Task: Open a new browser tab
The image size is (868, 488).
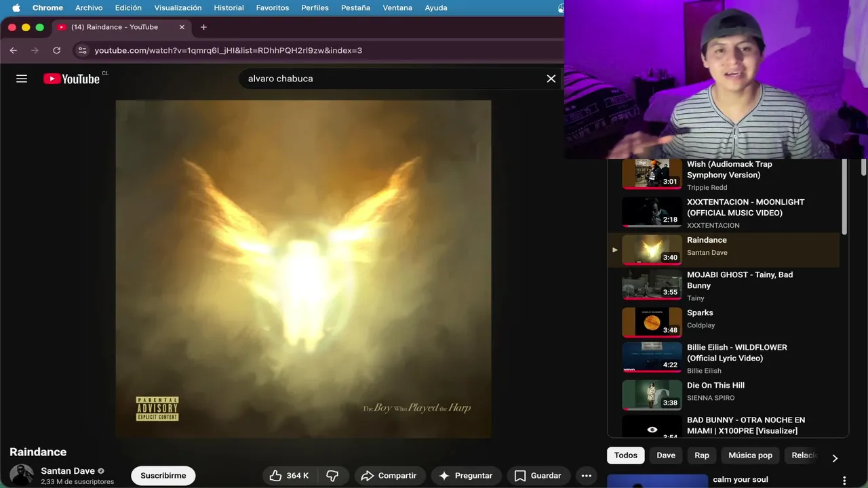Action: (x=203, y=27)
